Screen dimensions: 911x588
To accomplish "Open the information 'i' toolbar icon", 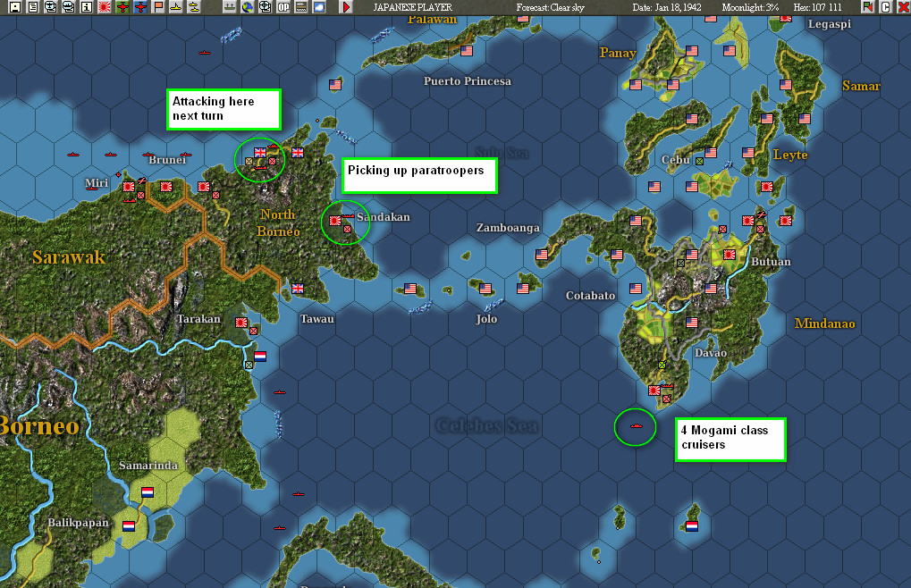I will pyautogui.click(x=87, y=7).
